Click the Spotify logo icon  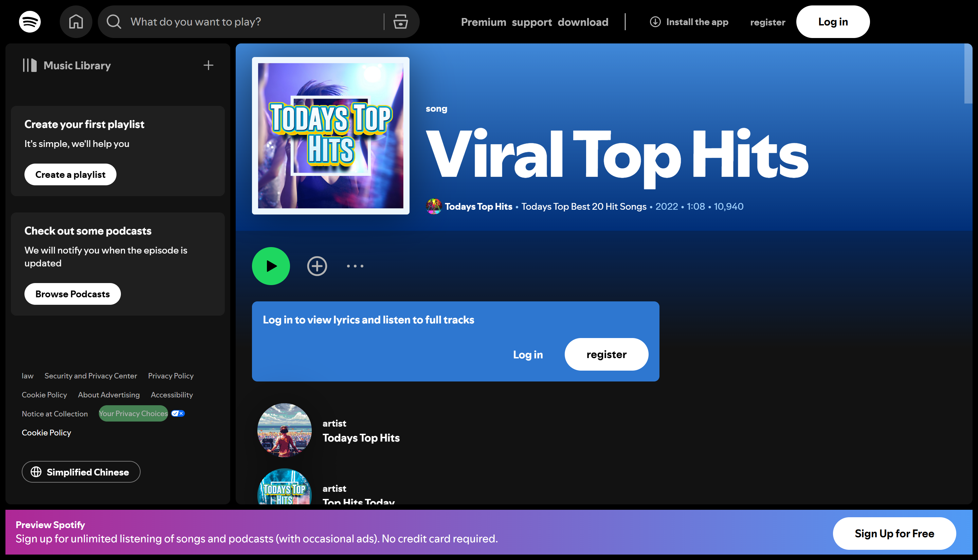(x=30, y=22)
